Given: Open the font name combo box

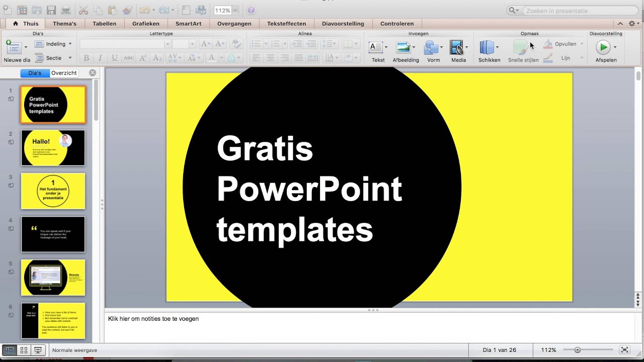Looking at the screenshot, I should coord(125,44).
